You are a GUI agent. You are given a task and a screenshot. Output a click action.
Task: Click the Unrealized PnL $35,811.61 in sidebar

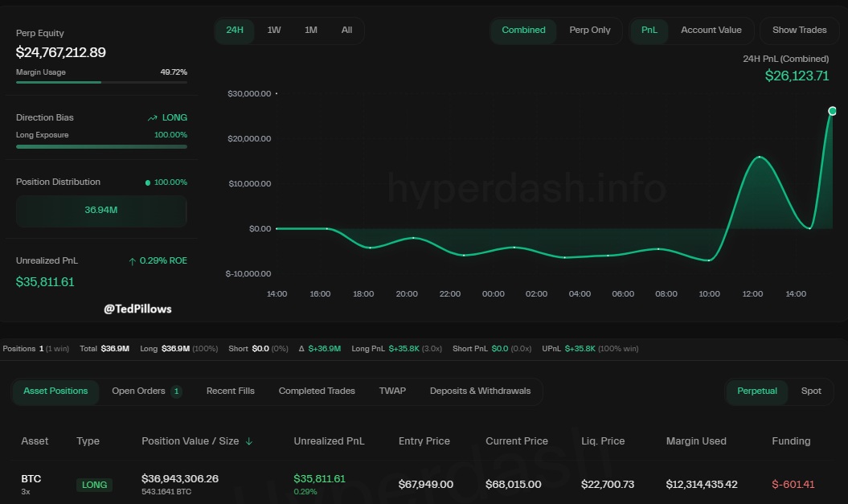click(45, 282)
